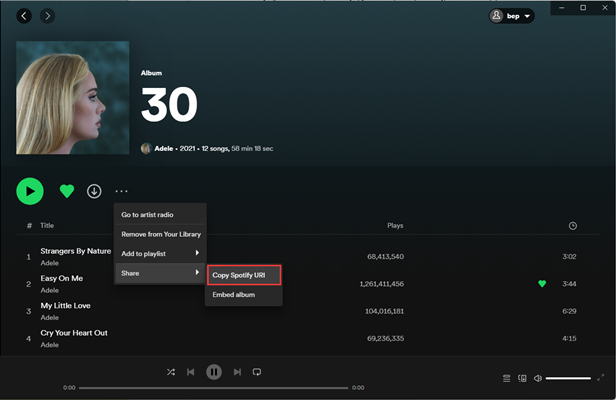Click the play count 104,016,181
This screenshot has height=400, width=616.
click(x=384, y=311)
